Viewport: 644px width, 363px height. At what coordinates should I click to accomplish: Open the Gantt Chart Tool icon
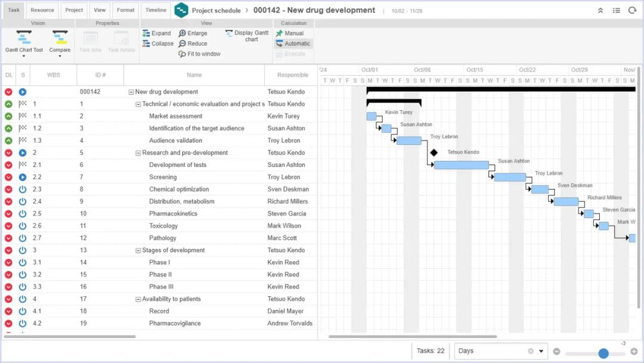tap(24, 39)
